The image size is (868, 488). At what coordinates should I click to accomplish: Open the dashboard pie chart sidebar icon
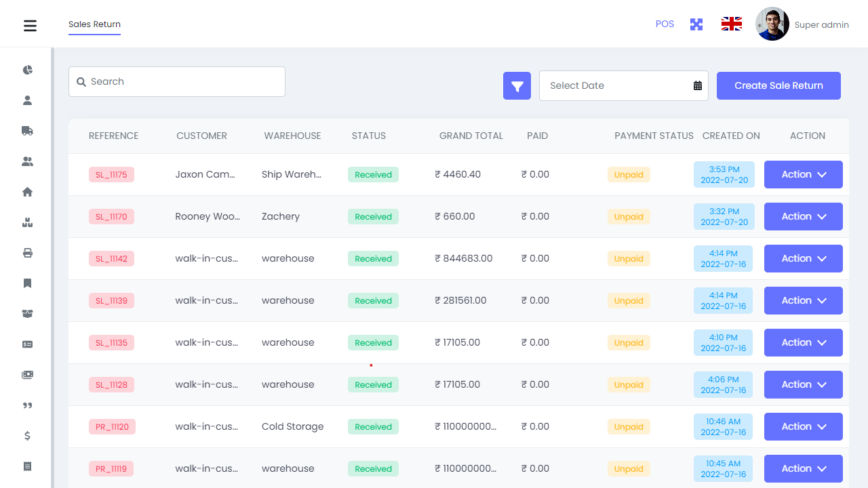pyautogui.click(x=28, y=70)
